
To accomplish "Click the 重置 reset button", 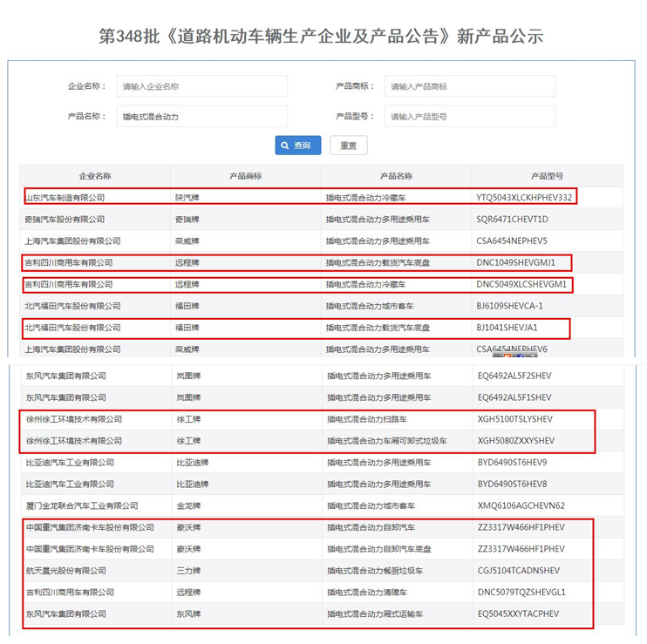I will point(348,146).
